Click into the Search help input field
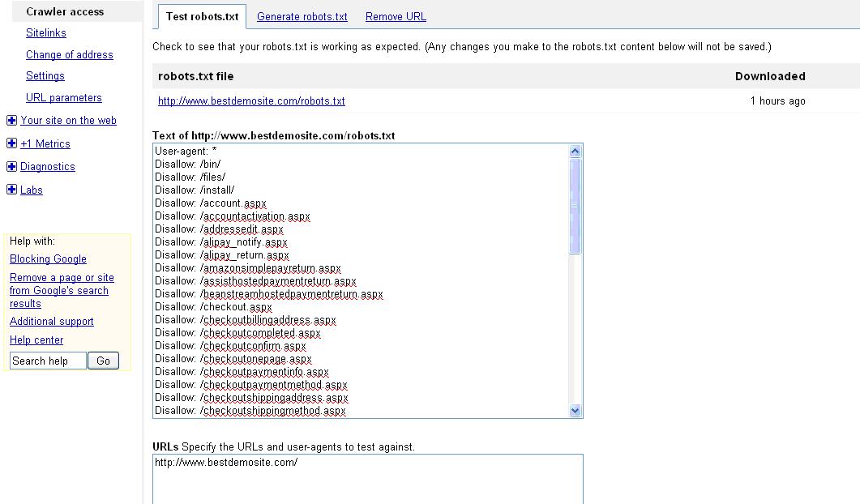 [48, 361]
